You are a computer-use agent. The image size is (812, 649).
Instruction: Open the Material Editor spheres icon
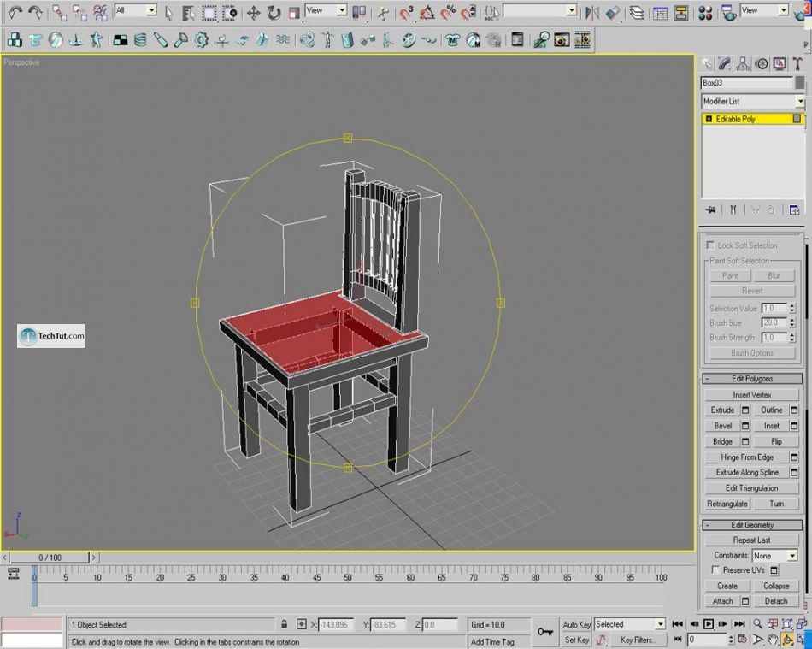click(x=705, y=13)
